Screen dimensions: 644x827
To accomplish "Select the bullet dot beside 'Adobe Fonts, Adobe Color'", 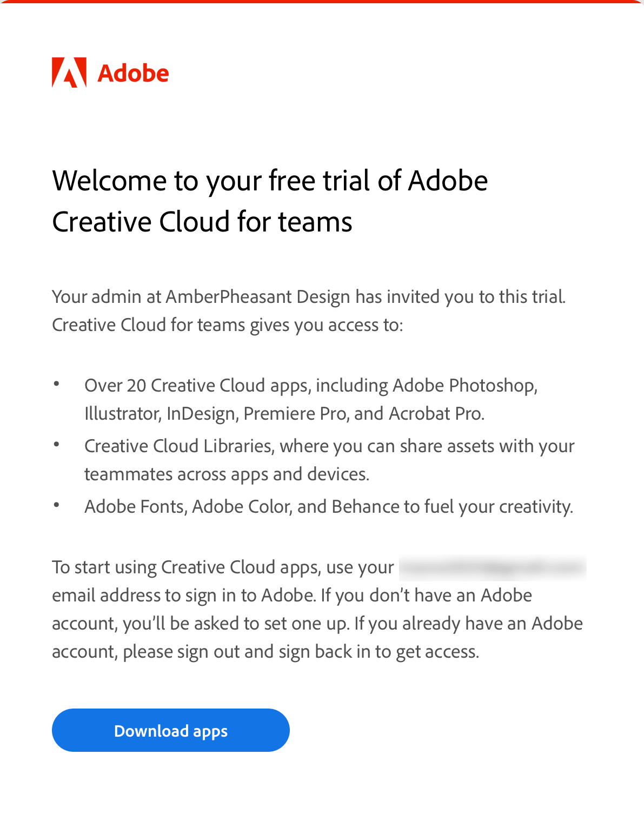I will 56,505.
